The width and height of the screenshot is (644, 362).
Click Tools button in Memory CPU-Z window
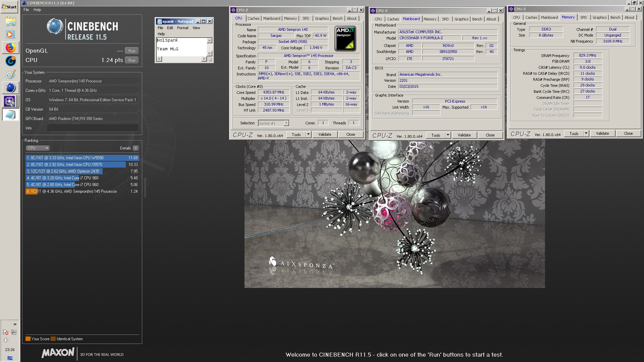[x=574, y=134]
